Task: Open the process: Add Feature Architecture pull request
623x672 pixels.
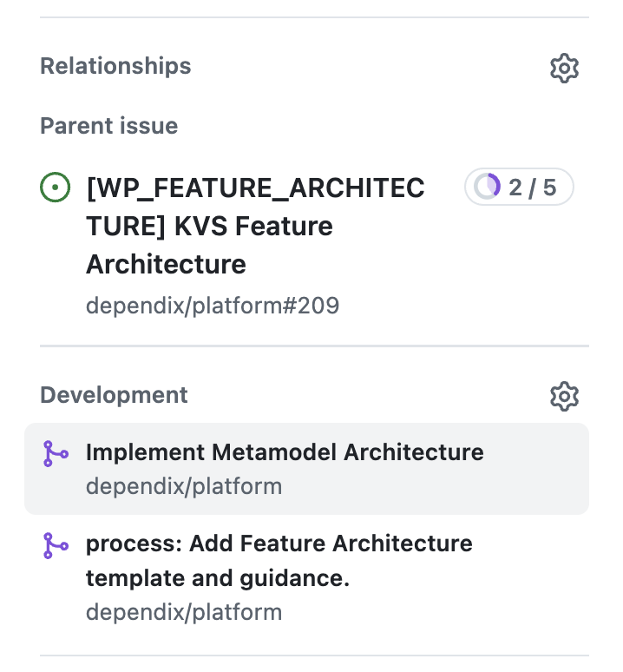Action: click(279, 544)
